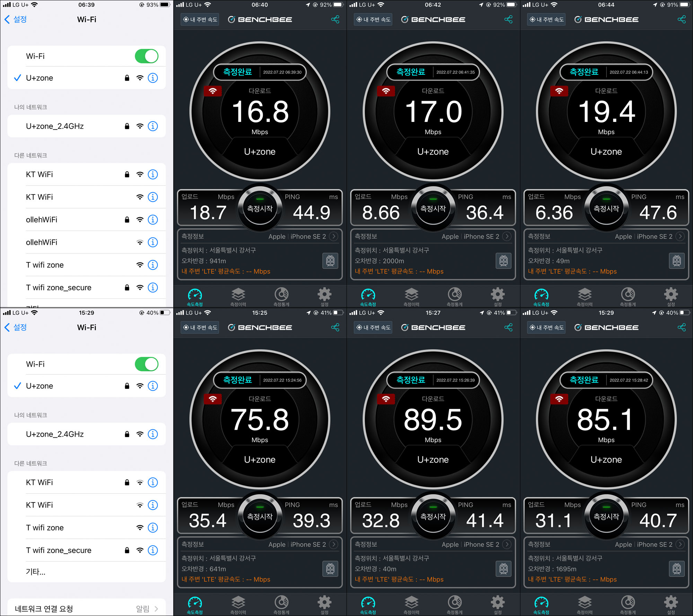Tap subway icon on the 16.8 Mbps result screen
This screenshot has width=693, height=616.
coord(330,261)
